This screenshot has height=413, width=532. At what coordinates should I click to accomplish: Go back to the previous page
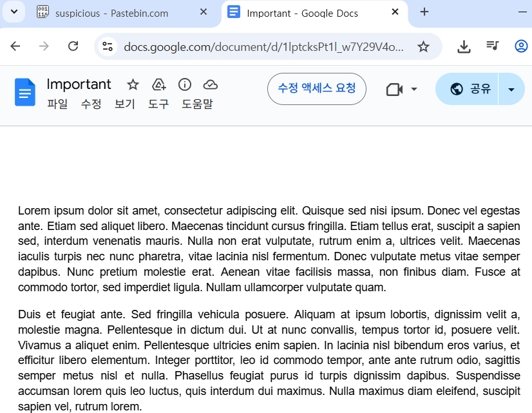click(x=15, y=46)
